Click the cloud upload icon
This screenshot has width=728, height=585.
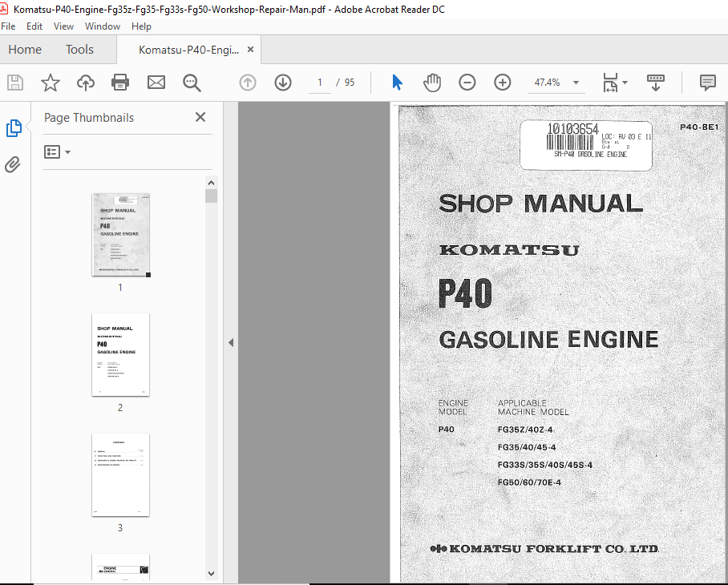point(86,83)
